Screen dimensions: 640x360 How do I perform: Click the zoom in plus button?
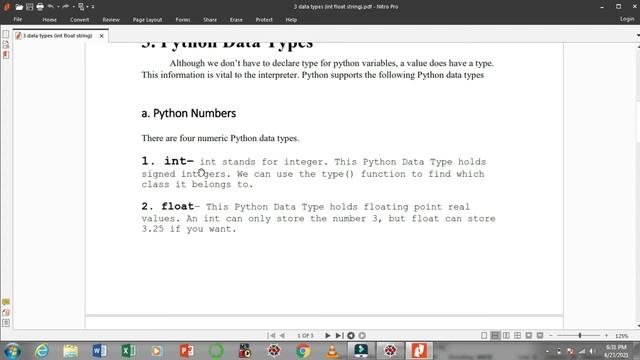(x=606, y=336)
